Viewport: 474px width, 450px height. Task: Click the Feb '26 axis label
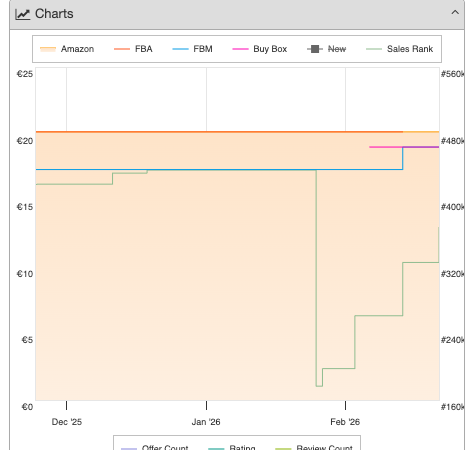[x=345, y=422]
